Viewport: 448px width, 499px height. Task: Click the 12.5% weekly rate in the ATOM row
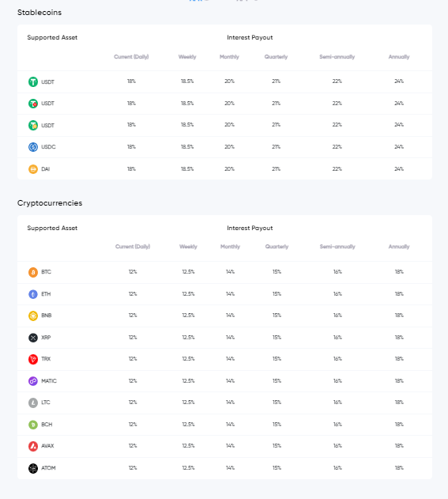click(x=188, y=468)
